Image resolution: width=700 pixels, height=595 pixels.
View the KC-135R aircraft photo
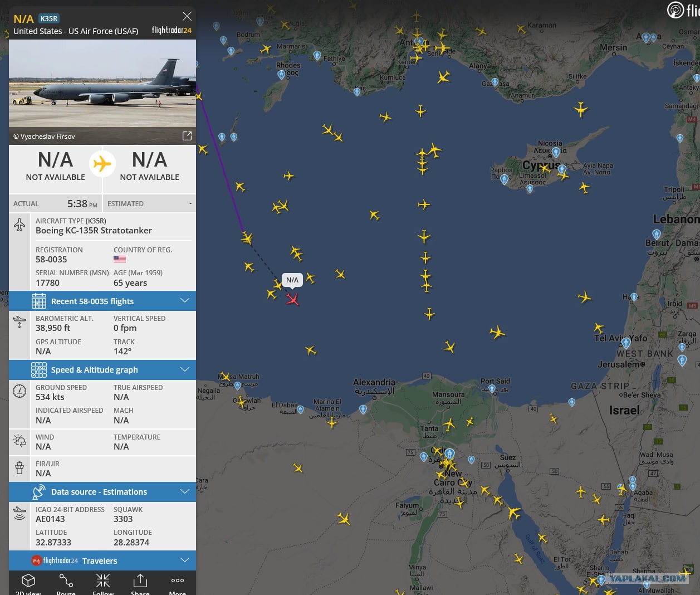tap(102, 84)
